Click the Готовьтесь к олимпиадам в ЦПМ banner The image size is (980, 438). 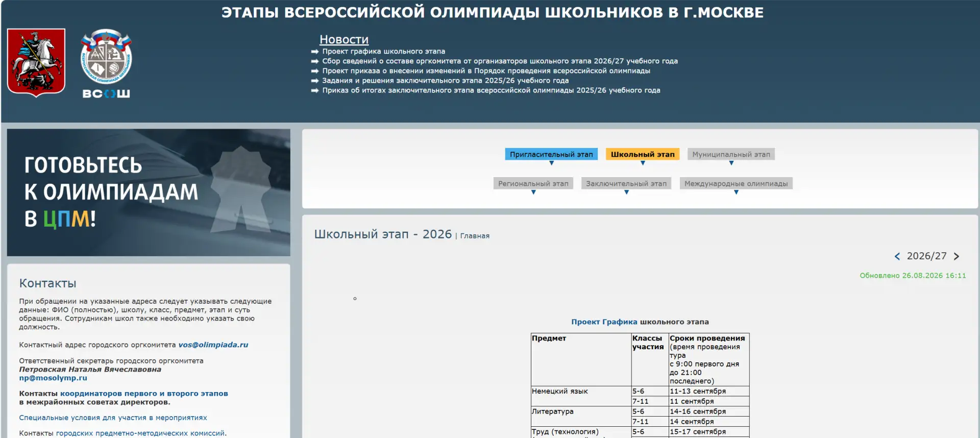point(149,192)
